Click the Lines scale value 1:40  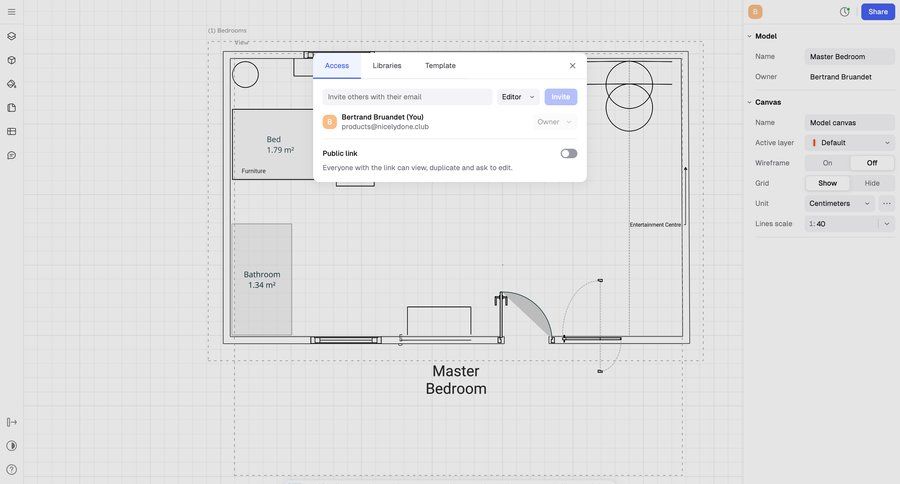(x=841, y=224)
